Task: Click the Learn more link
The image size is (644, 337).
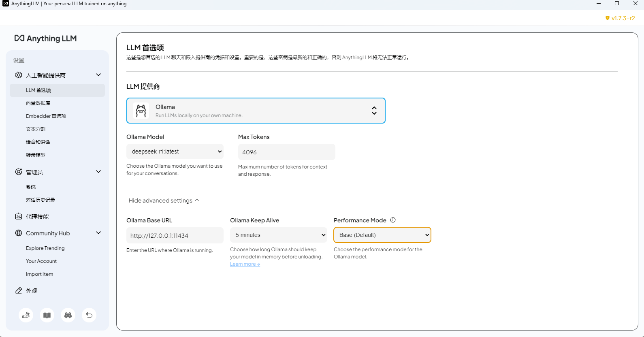Action: click(245, 264)
